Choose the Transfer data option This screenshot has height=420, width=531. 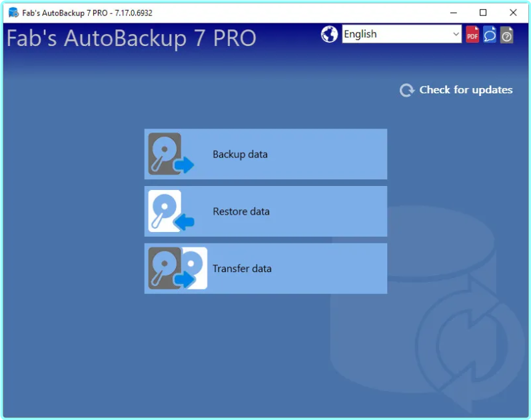(242, 269)
